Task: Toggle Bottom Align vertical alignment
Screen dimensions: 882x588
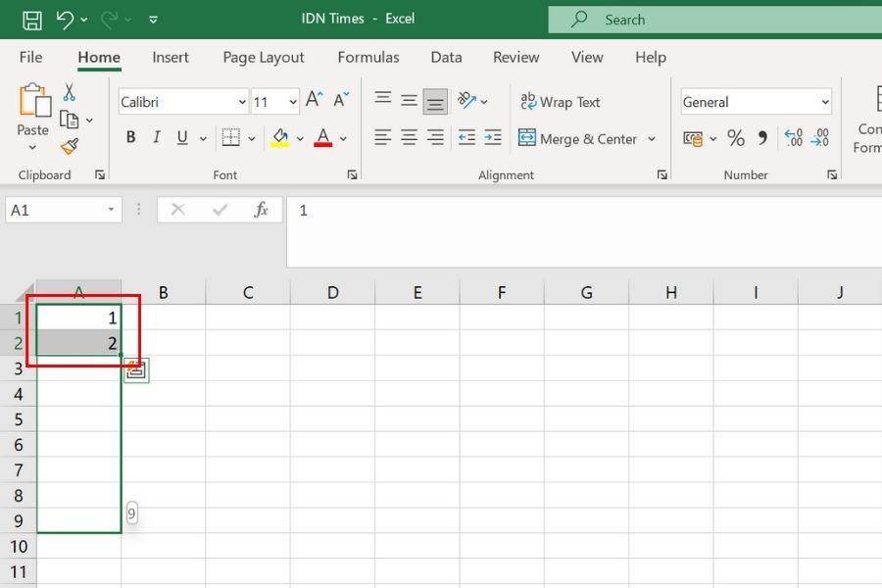Action: (435, 101)
